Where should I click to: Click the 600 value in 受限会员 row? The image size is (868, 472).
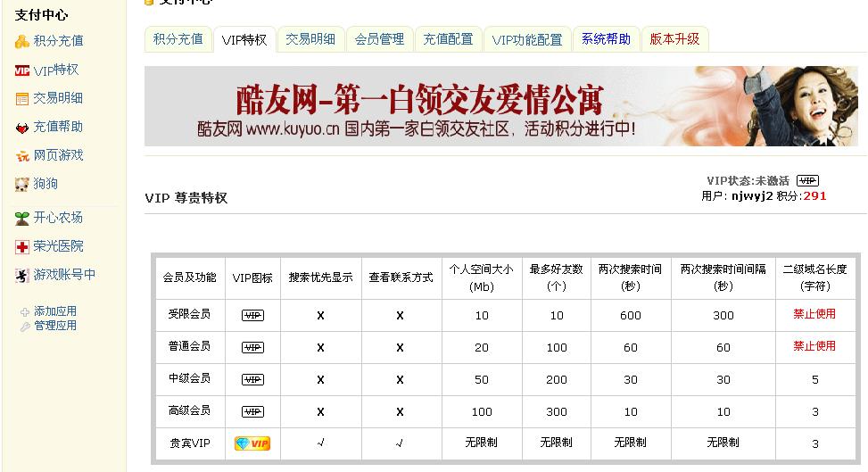(x=631, y=316)
